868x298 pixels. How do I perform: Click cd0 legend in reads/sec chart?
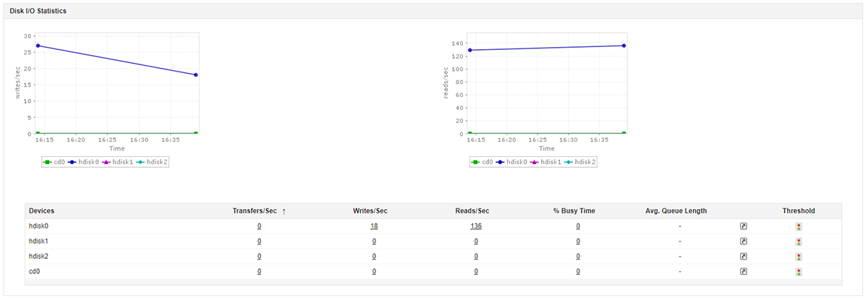(485, 162)
